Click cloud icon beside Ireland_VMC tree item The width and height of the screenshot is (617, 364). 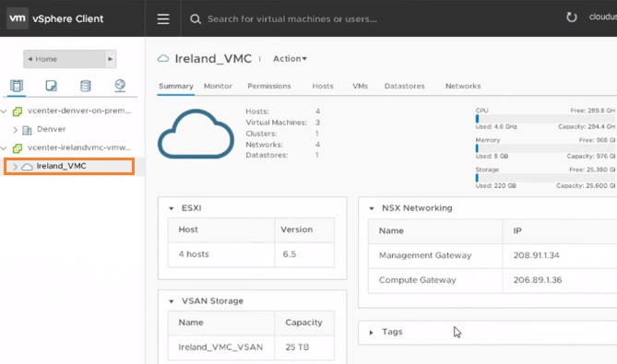coord(27,167)
